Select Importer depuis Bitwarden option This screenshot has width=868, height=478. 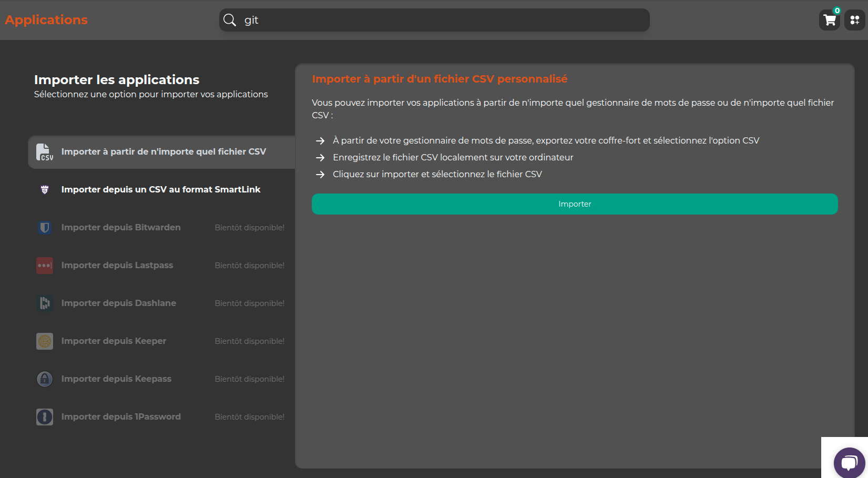click(x=121, y=228)
